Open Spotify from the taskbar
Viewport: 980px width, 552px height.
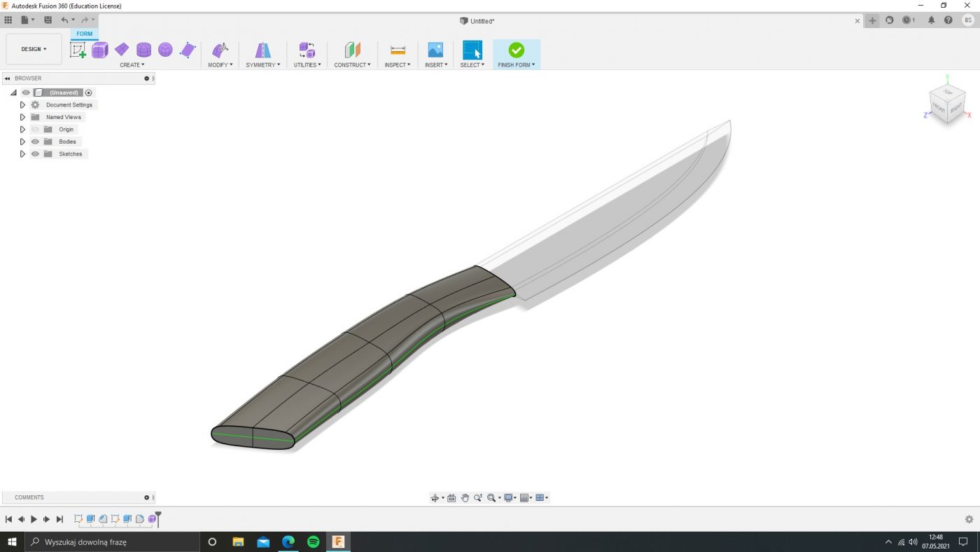313,541
